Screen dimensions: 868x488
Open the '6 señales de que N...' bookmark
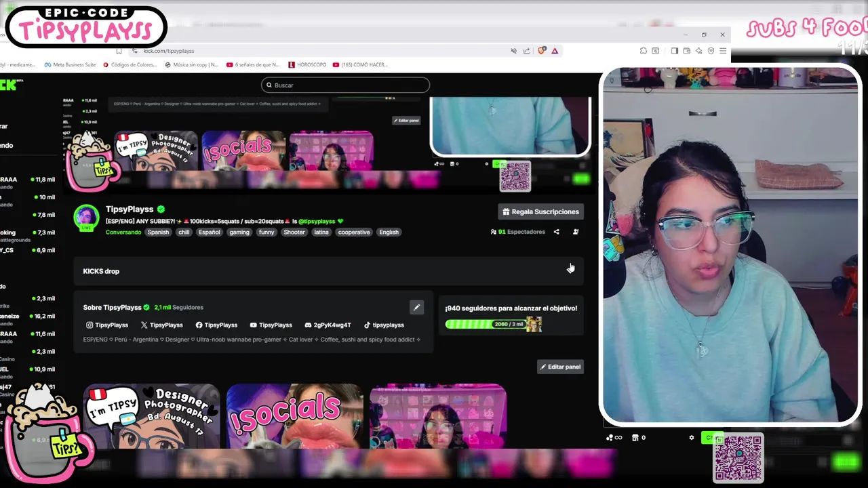[253, 65]
